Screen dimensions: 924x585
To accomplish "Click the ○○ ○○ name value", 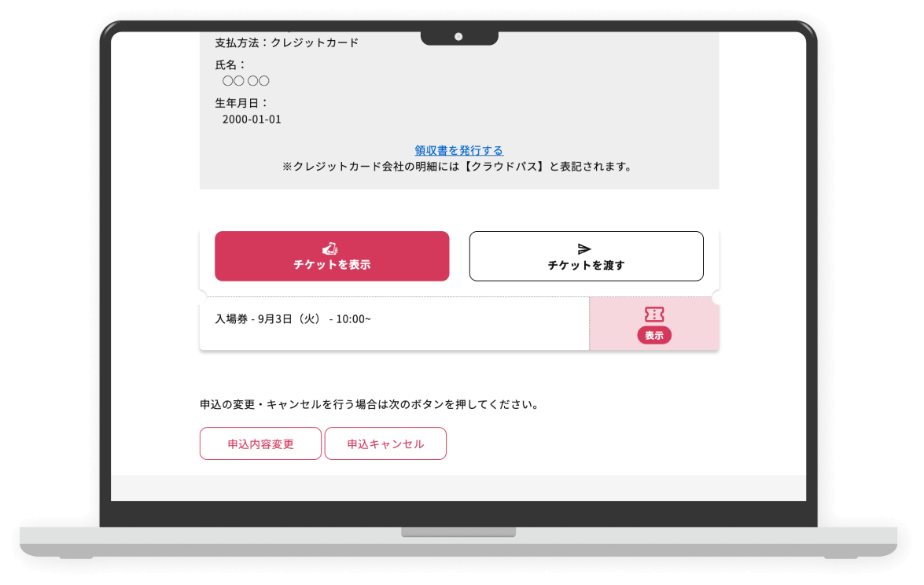I will (x=245, y=81).
